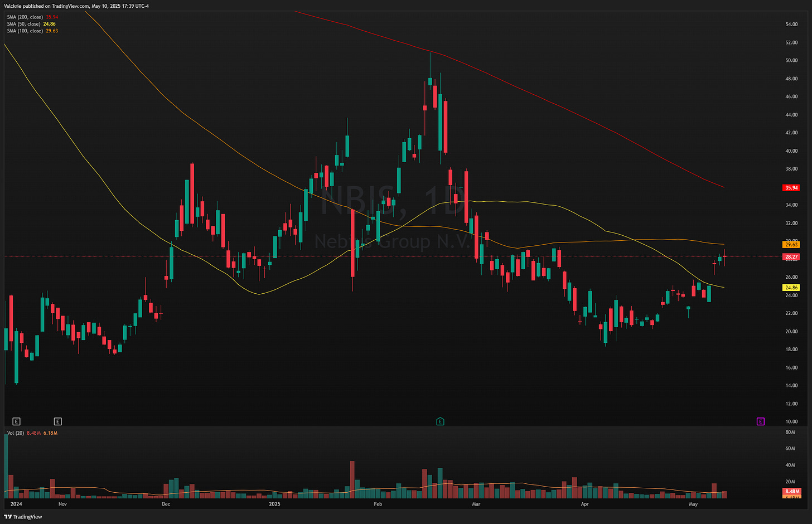Image resolution: width=812 pixels, height=524 pixels.
Task: Open the TradingView logo at the bottom left
Action: point(23,517)
